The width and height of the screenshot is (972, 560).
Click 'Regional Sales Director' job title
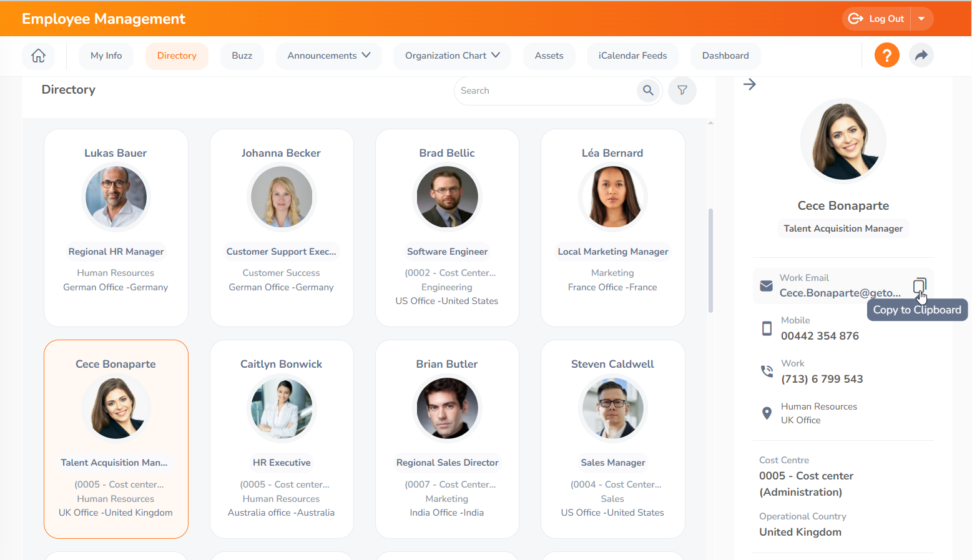pos(447,463)
